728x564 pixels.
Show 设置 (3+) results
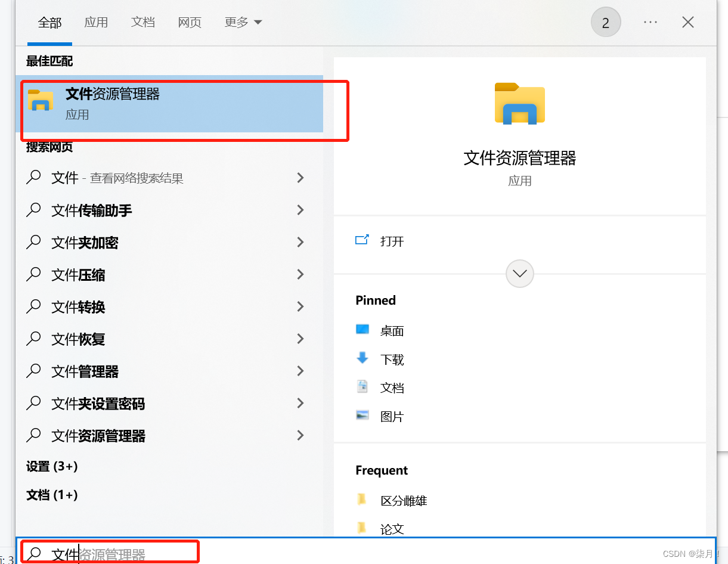click(51, 466)
